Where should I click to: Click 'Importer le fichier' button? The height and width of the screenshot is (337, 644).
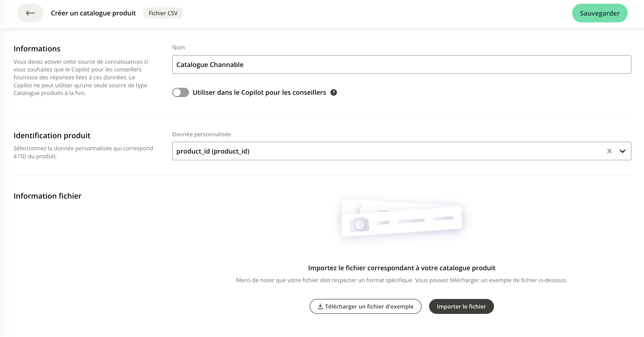(x=461, y=306)
